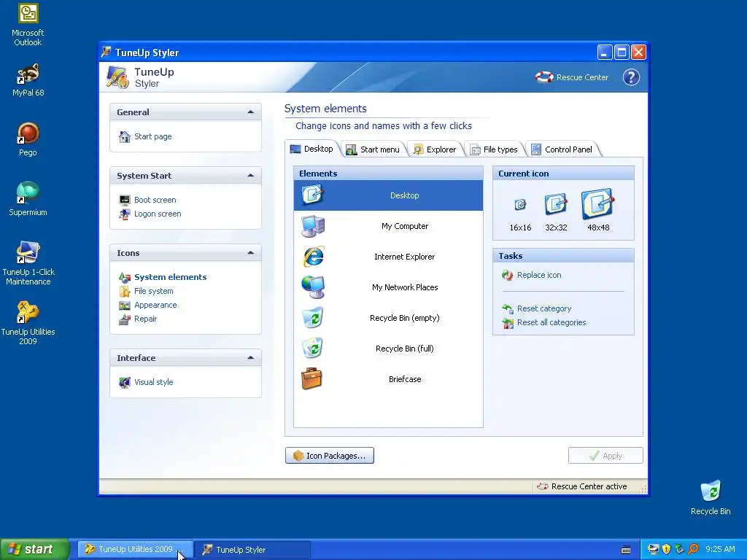Image resolution: width=747 pixels, height=560 pixels.
Task: Switch to the Start menu tab
Action: (373, 149)
